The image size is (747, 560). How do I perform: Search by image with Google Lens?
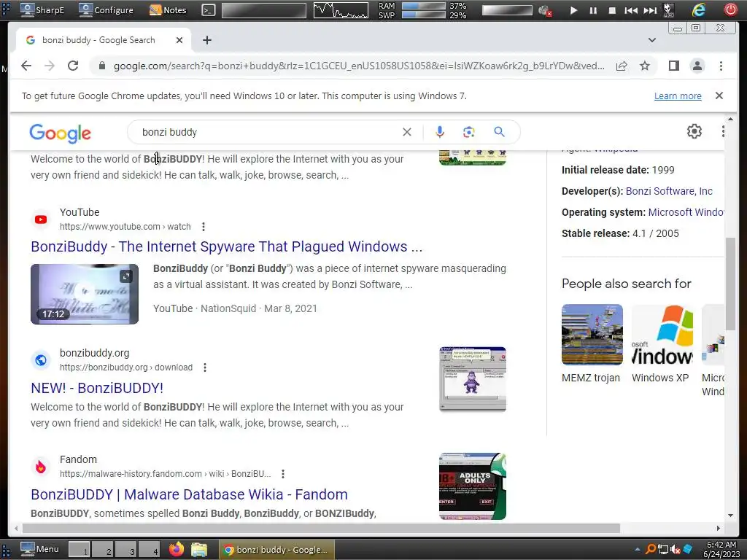[469, 132]
